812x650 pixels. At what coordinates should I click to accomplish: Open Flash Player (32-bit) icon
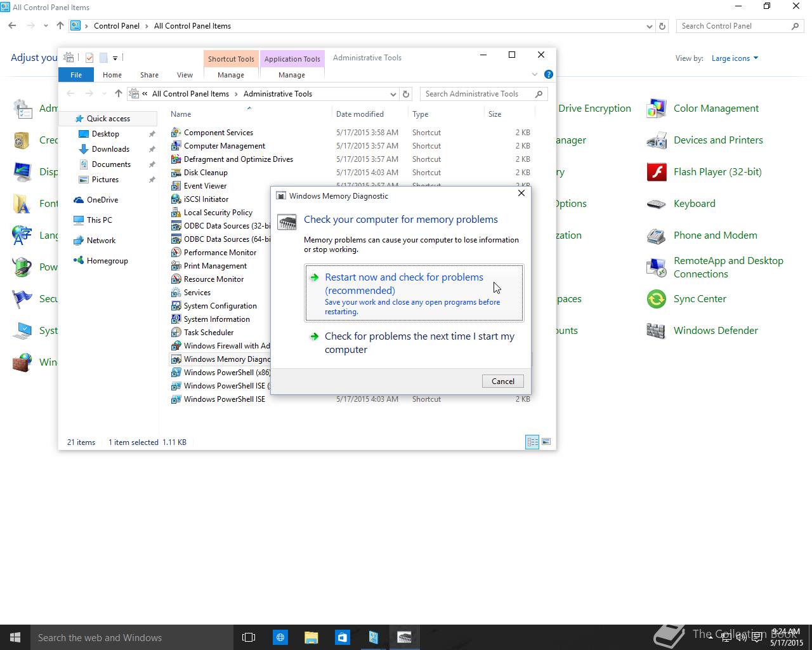657,172
